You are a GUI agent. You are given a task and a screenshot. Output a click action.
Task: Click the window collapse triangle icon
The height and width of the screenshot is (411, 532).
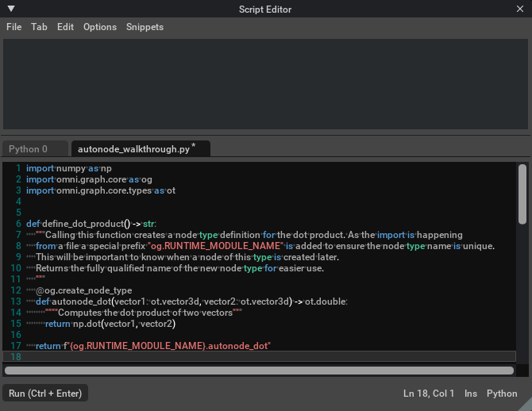(10, 9)
